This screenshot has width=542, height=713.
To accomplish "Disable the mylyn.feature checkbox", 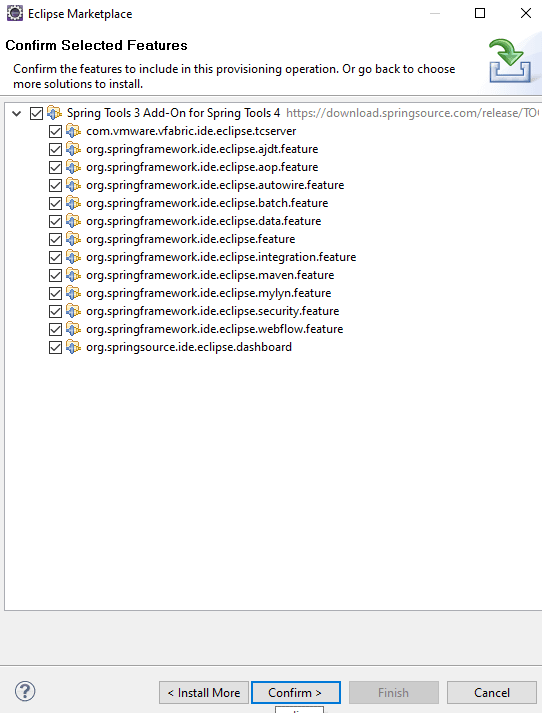I will coord(55,293).
